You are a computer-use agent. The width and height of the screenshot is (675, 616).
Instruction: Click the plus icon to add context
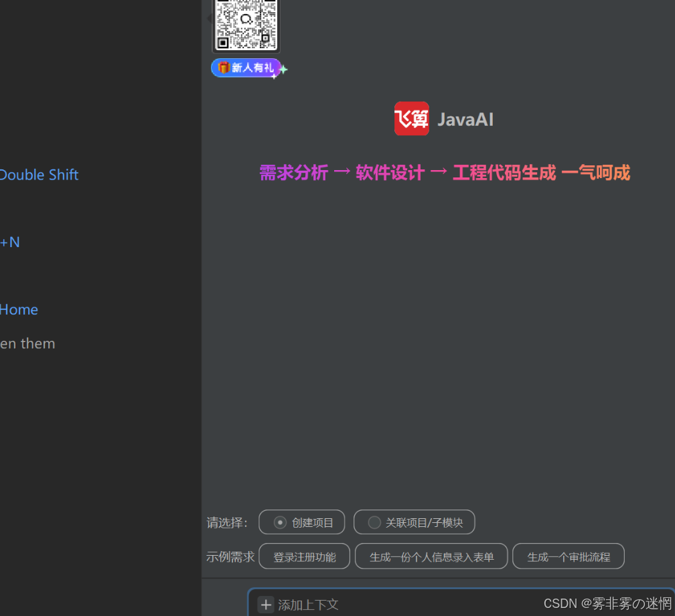tap(266, 605)
